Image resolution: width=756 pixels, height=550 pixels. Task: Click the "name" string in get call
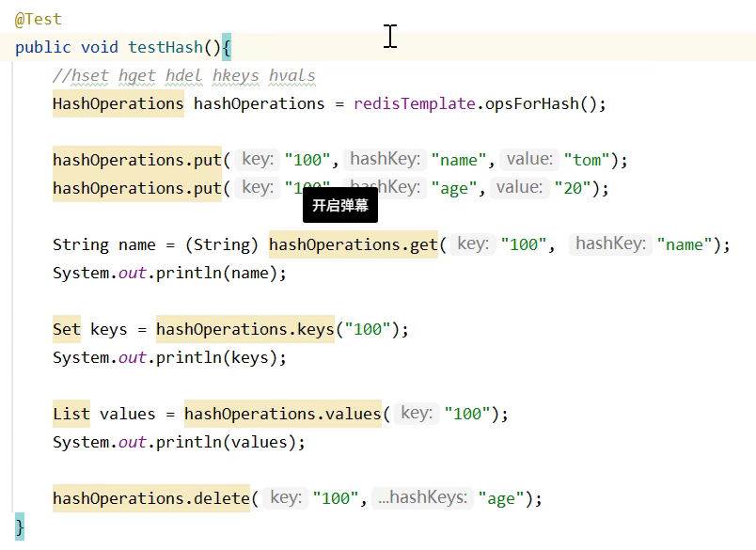tap(685, 244)
